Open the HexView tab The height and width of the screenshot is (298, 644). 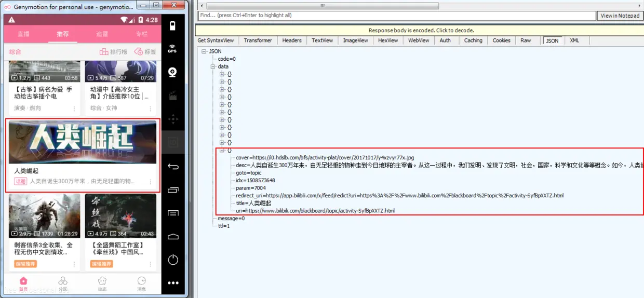point(388,40)
